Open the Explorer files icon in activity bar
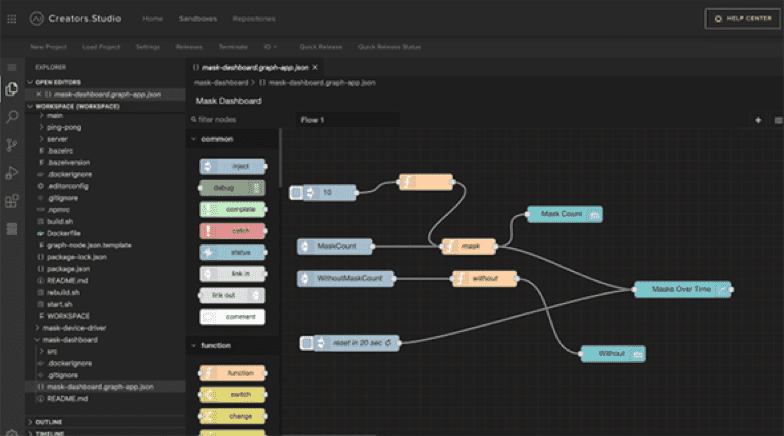 tap(12, 89)
